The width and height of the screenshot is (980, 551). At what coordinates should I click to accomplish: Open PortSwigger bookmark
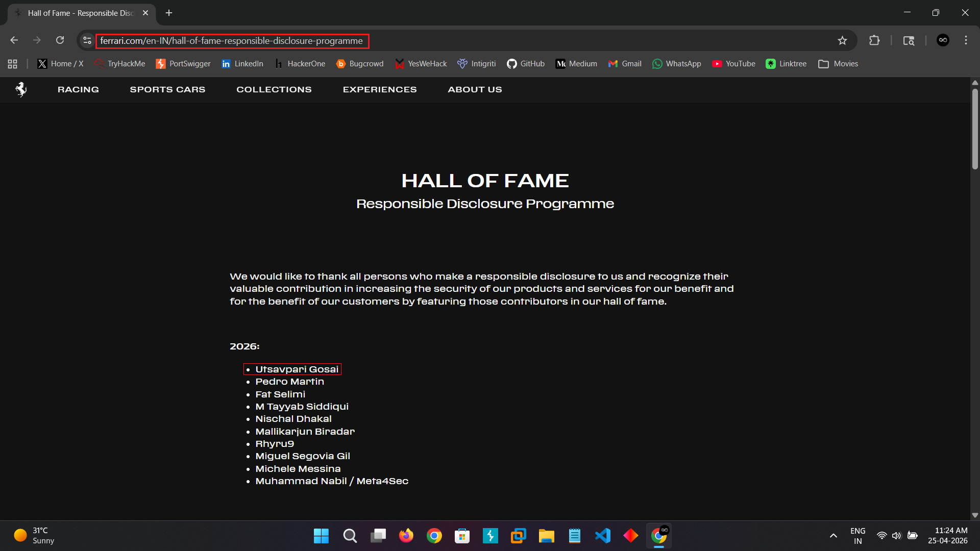(183, 64)
